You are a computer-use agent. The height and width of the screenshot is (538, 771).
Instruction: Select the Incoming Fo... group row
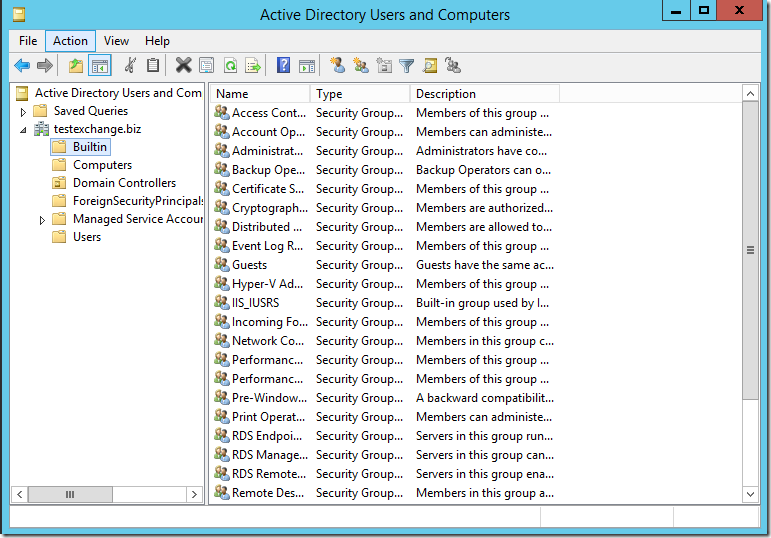click(385, 322)
